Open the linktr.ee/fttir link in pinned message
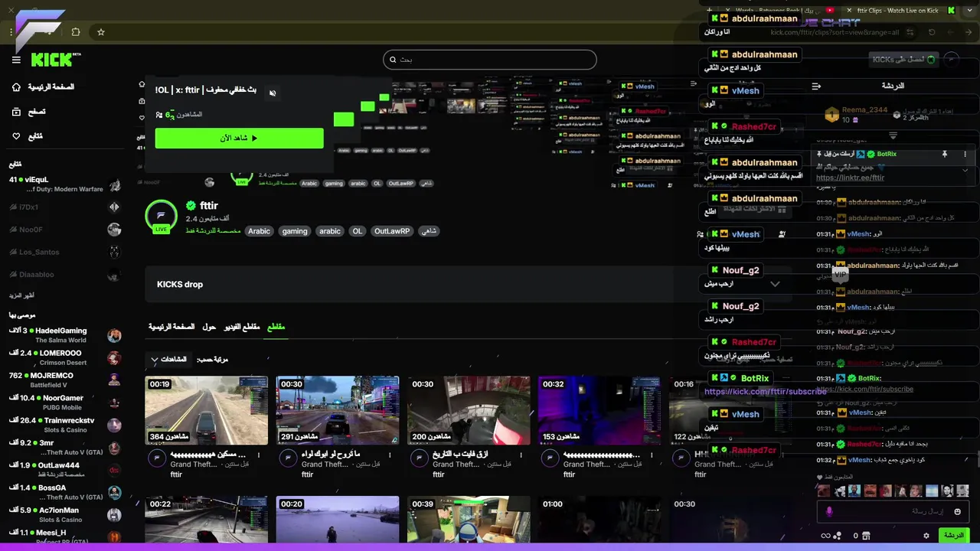Image resolution: width=980 pixels, height=551 pixels. point(850,178)
